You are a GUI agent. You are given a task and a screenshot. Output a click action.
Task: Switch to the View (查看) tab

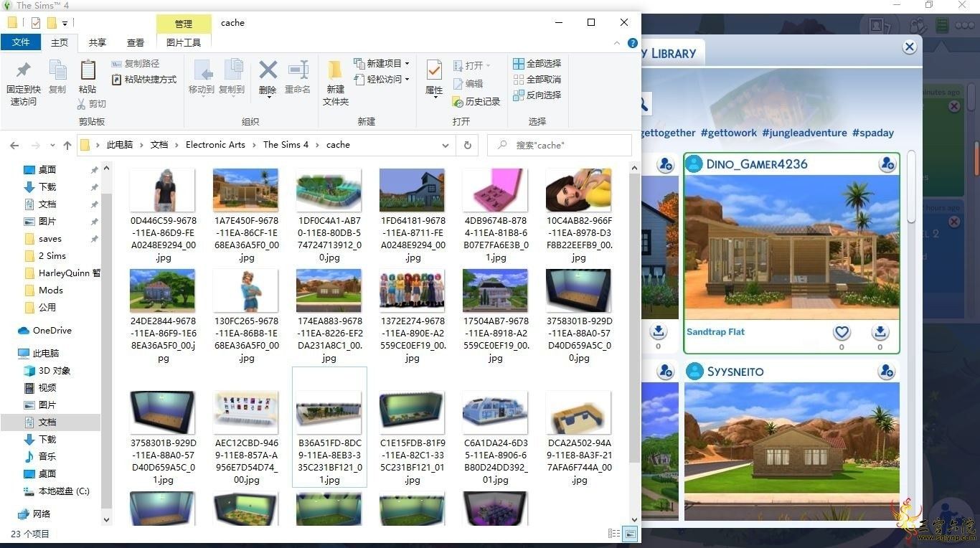(136, 43)
